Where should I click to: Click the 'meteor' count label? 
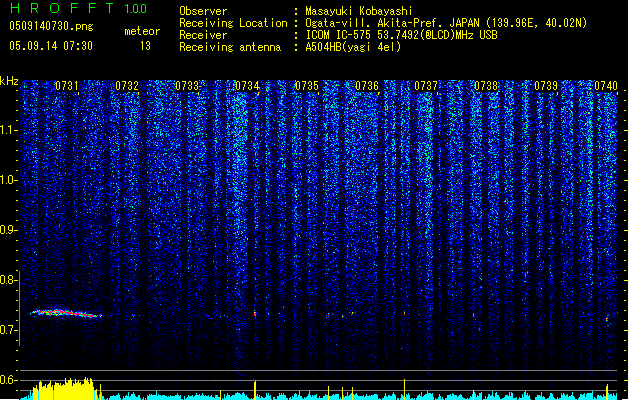click(x=142, y=31)
